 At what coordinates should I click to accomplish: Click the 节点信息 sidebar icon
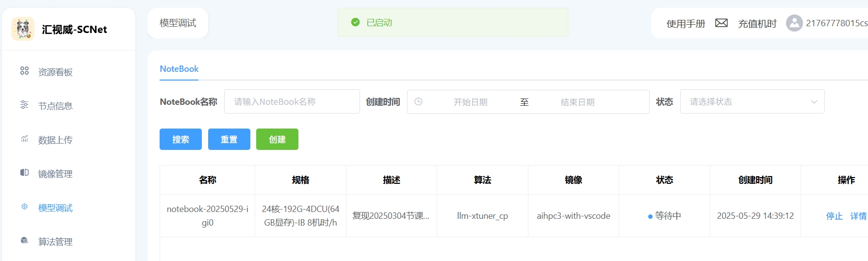click(x=24, y=105)
